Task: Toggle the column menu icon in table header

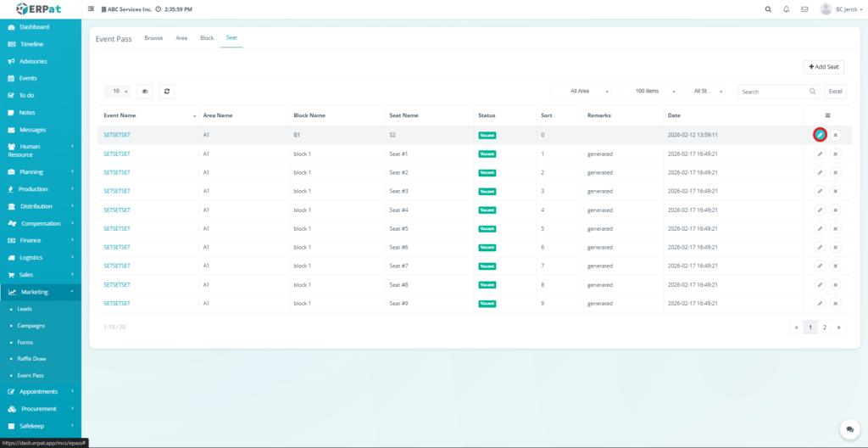Action: click(827, 115)
